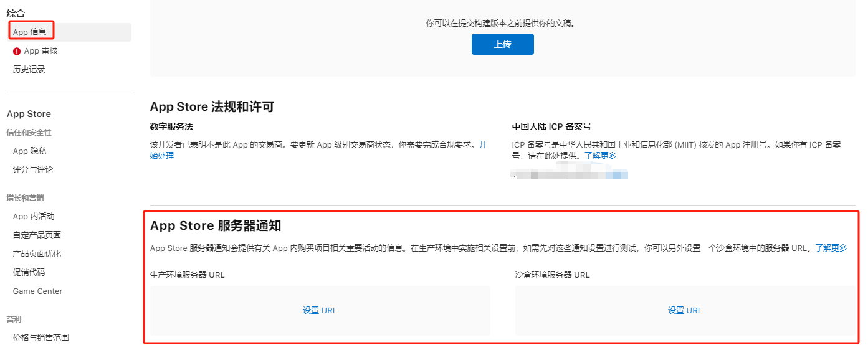Click the 增长和营销 sidebar heading
The width and height of the screenshot is (868, 345).
pos(26,198)
